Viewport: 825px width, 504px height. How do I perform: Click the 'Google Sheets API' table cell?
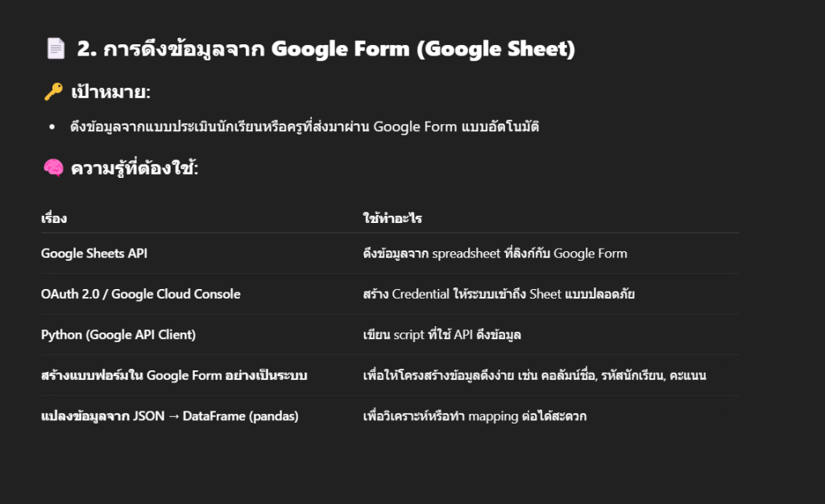[x=94, y=254]
